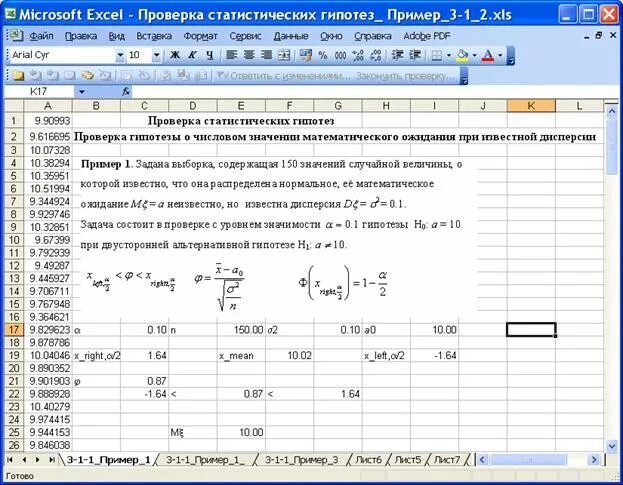Click the Merge and Center icon
Viewport: 623px width, 485px height.
pos(284,55)
